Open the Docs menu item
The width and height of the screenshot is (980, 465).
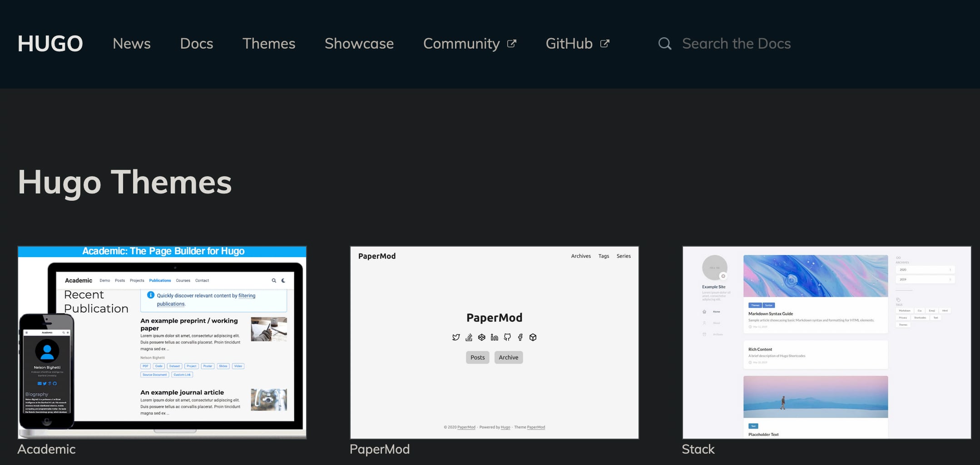pyautogui.click(x=196, y=44)
